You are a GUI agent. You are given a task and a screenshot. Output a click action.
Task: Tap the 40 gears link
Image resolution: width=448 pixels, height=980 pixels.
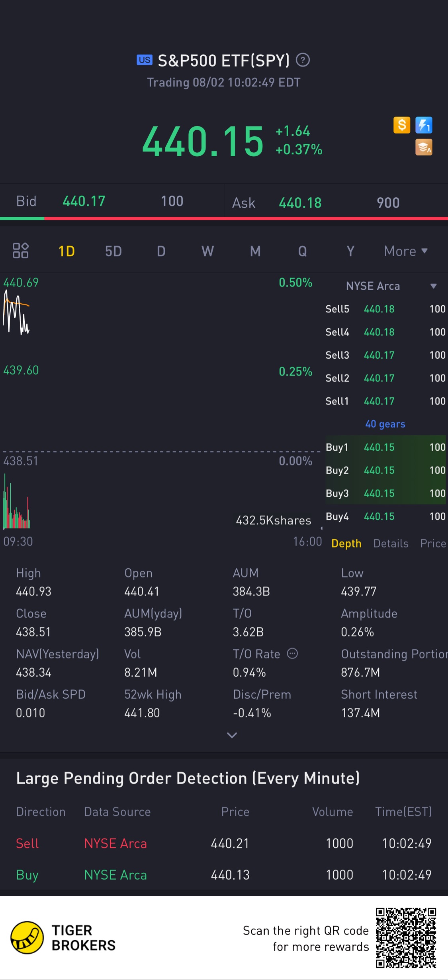[x=385, y=424]
